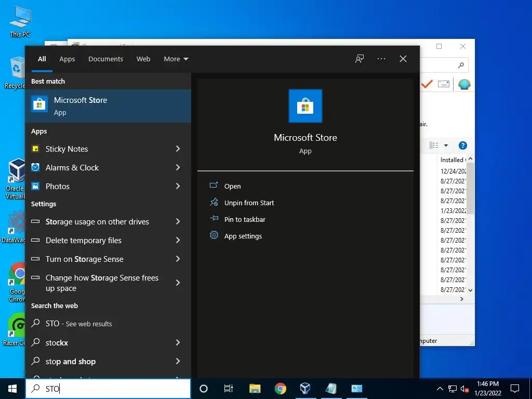Select the 1/23/2022 date row in background window
532x399 pixels.
pyautogui.click(x=453, y=211)
